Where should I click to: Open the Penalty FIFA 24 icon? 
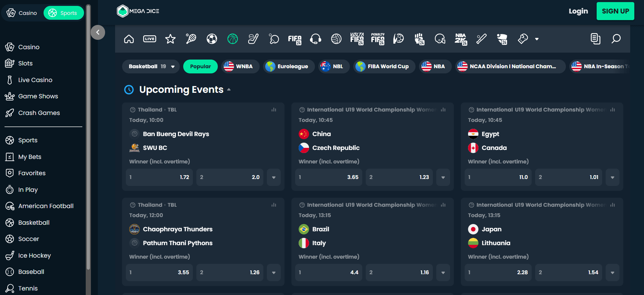378,39
